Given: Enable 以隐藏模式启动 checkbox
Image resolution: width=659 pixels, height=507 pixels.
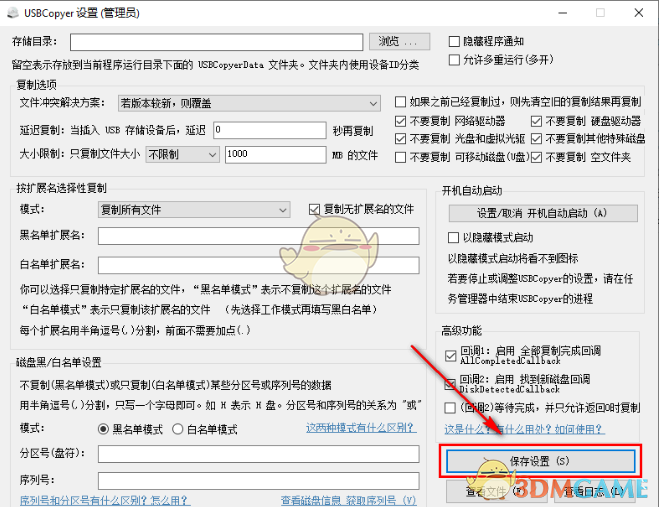Looking at the screenshot, I should (x=453, y=238).
